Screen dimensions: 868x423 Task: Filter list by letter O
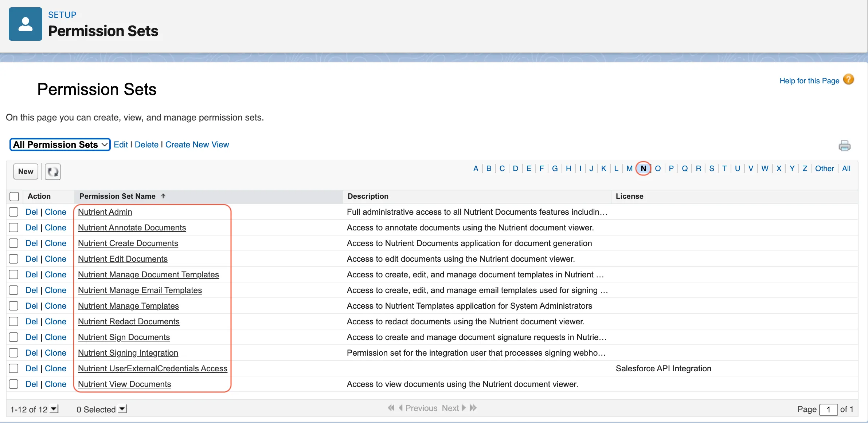658,169
